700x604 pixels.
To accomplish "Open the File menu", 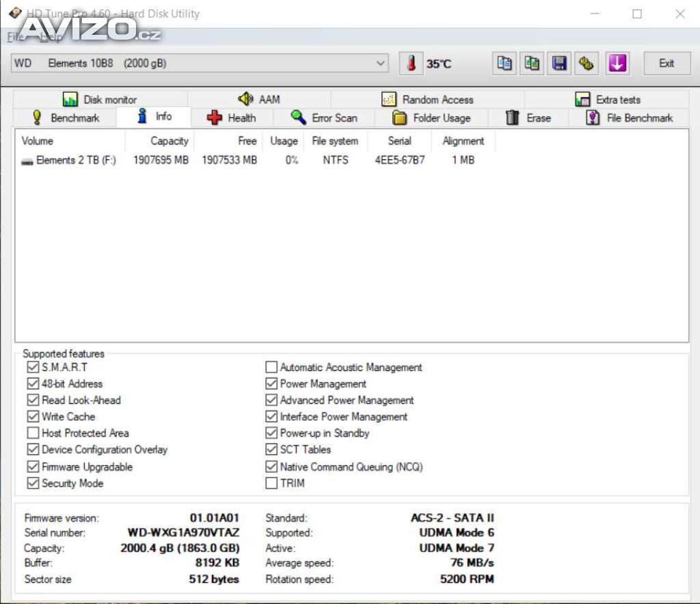I will pyautogui.click(x=15, y=37).
